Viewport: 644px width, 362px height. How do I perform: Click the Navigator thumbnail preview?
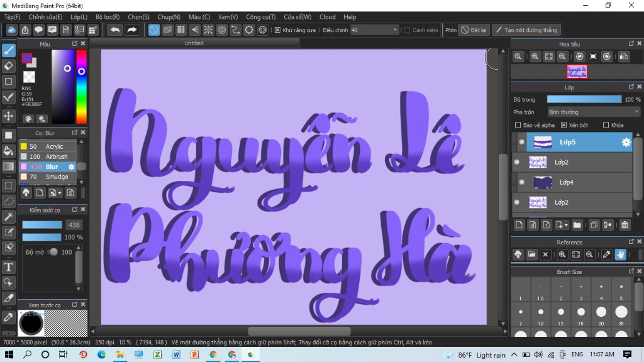coord(577,72)
